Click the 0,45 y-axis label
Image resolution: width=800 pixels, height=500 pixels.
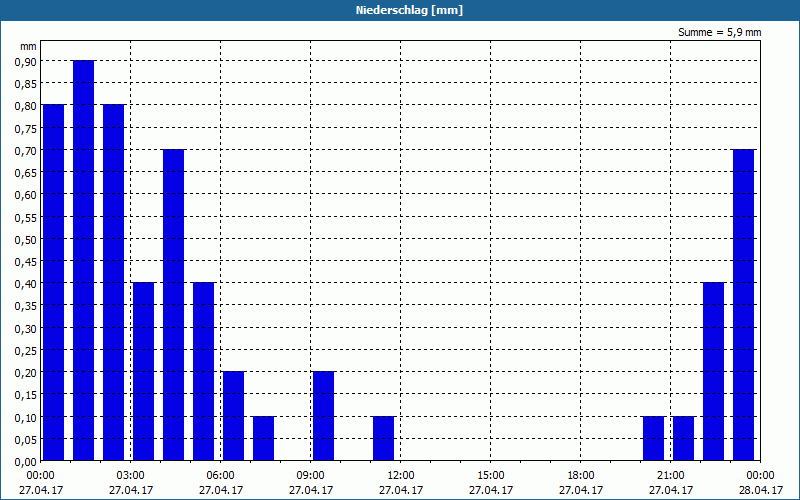(25, 261)
